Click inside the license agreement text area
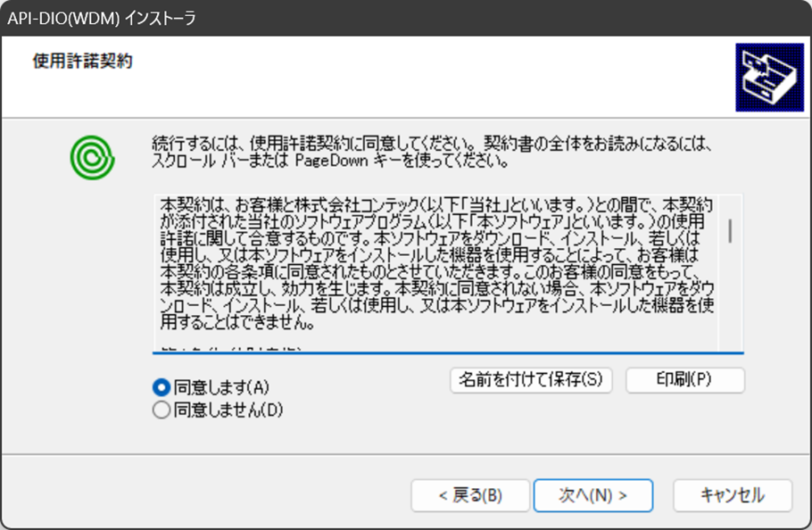Viewport: 812px width, 530px height. [x=428, y=268]
